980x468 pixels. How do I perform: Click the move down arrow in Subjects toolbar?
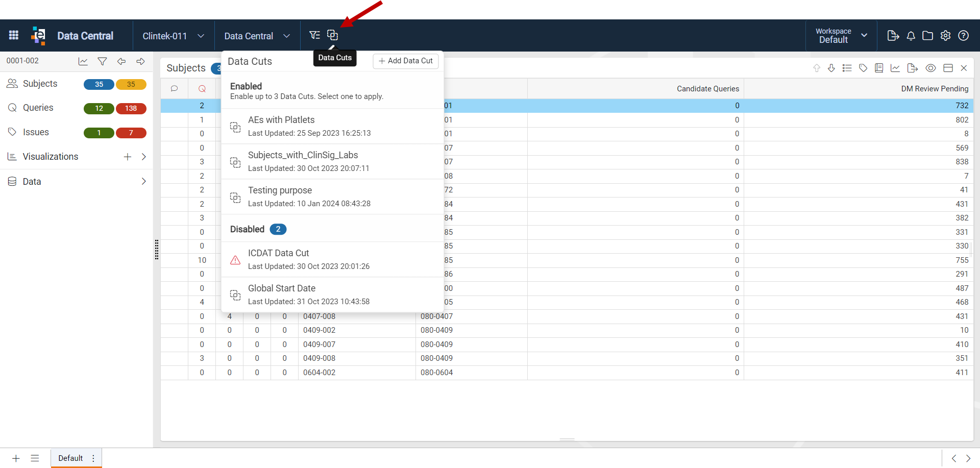click(x=831, y=68)
